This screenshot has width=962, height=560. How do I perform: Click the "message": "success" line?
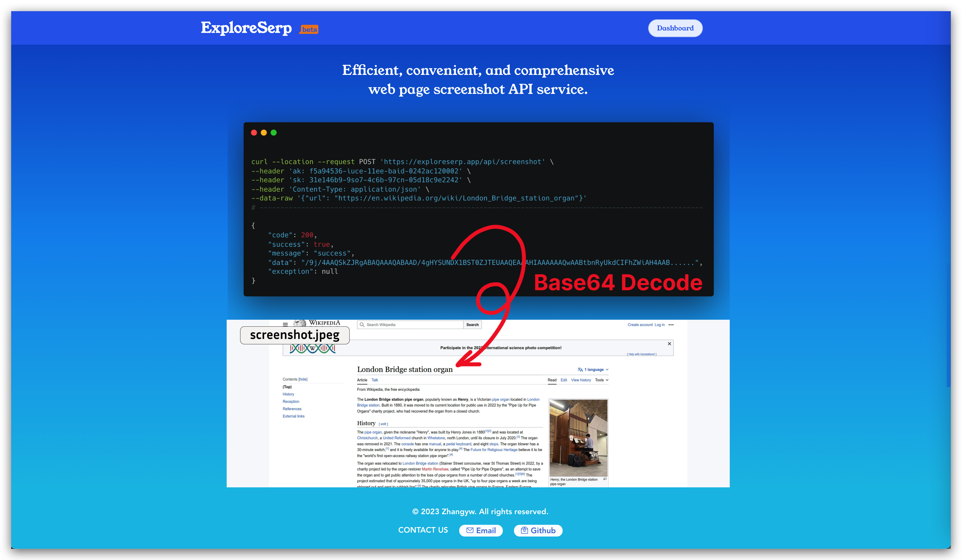click(x=311, y=253)
